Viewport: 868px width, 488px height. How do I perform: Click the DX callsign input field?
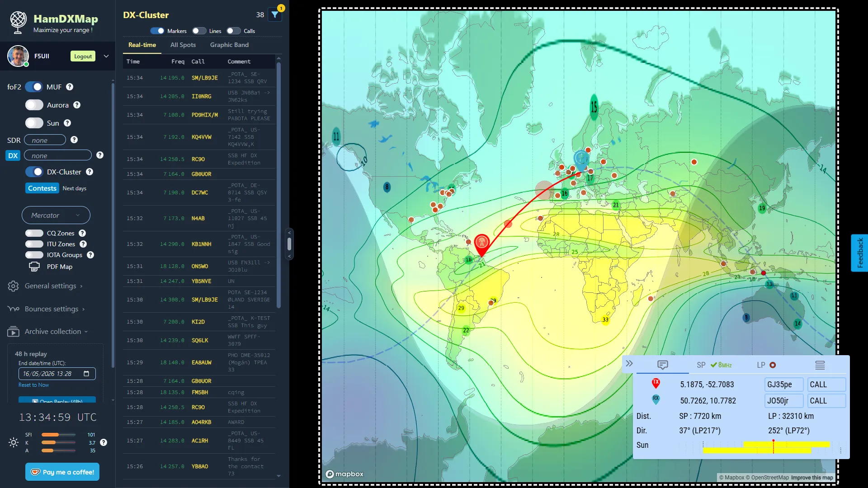tap(58, 155)
